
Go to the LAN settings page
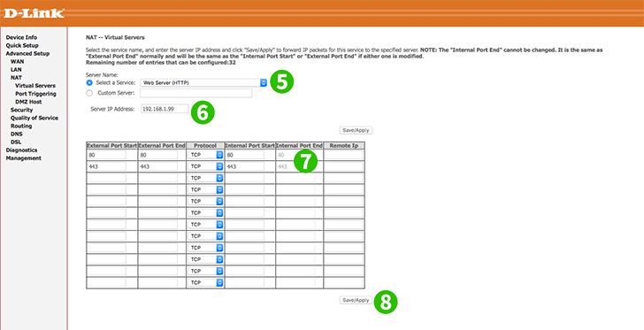16,70
